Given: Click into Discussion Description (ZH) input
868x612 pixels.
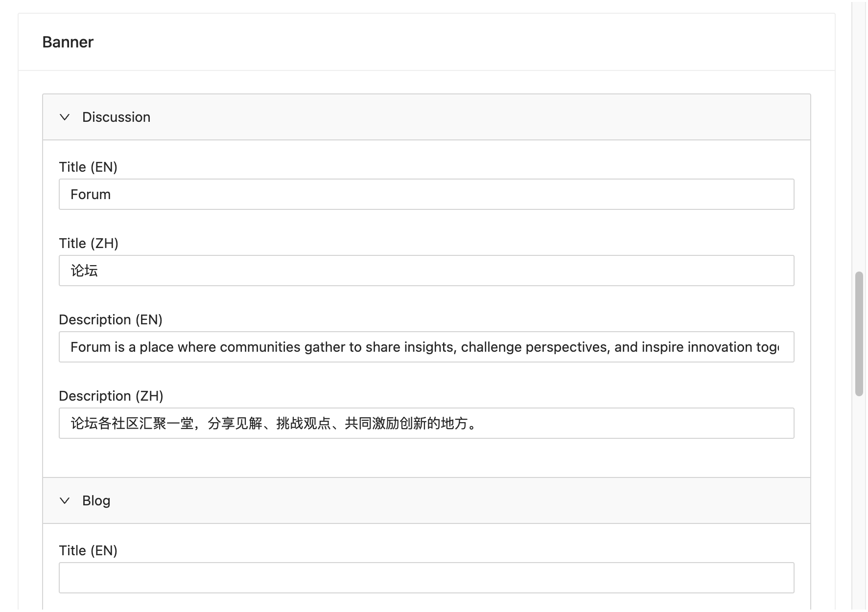Looking at the screenshot, I should coord(426,423).
